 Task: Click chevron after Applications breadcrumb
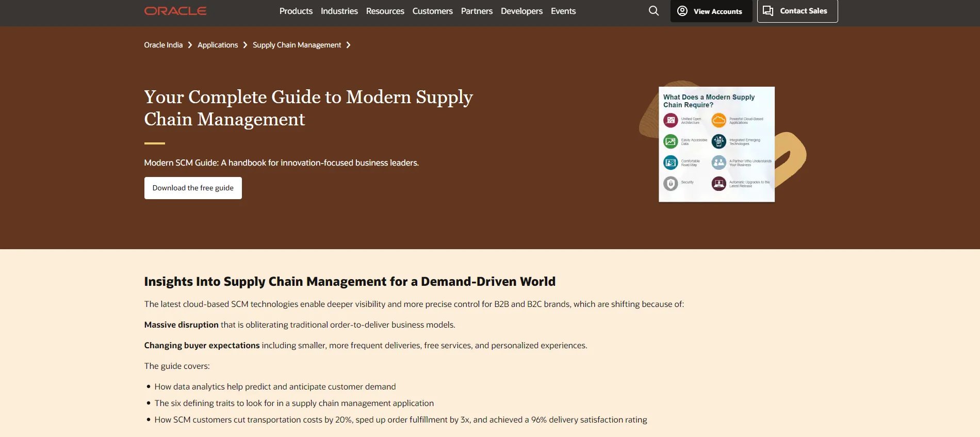pos(245,45)
